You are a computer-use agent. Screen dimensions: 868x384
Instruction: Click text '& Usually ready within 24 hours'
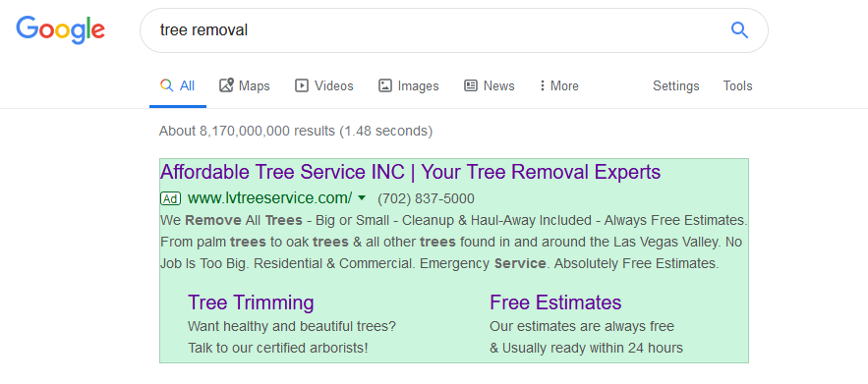(586, 348)
